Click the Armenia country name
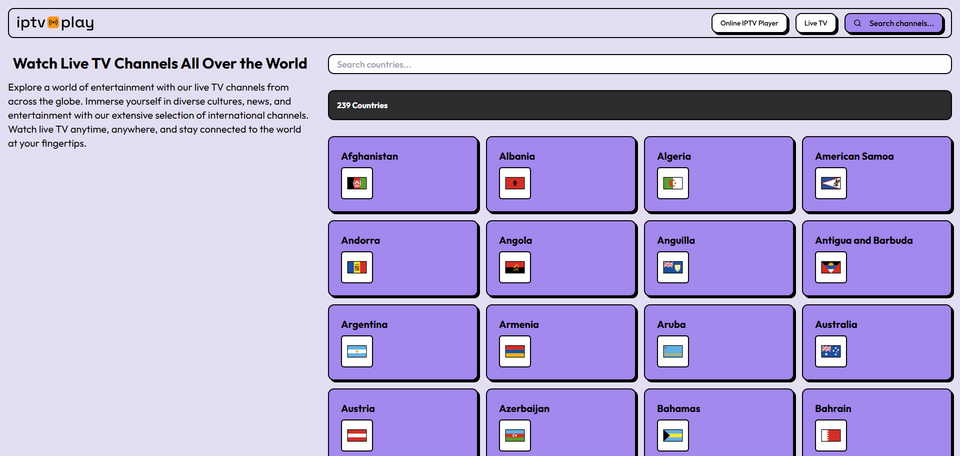 click(519, 324)
